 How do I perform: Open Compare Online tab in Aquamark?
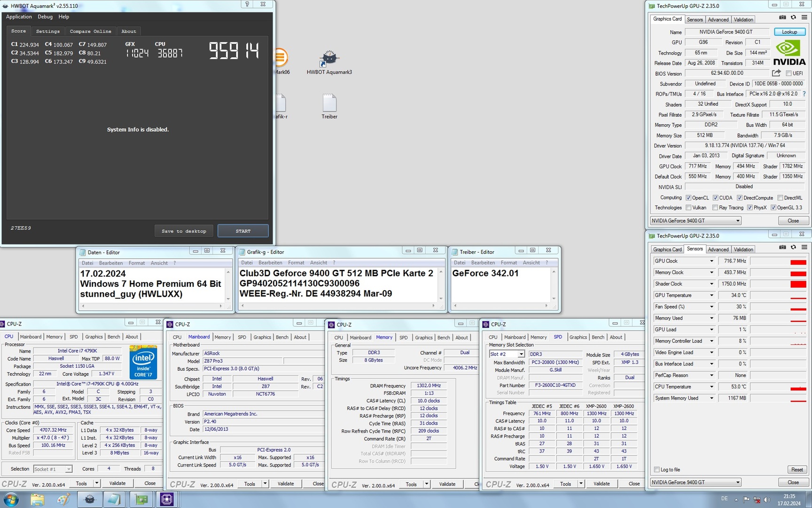coord(91,32)
